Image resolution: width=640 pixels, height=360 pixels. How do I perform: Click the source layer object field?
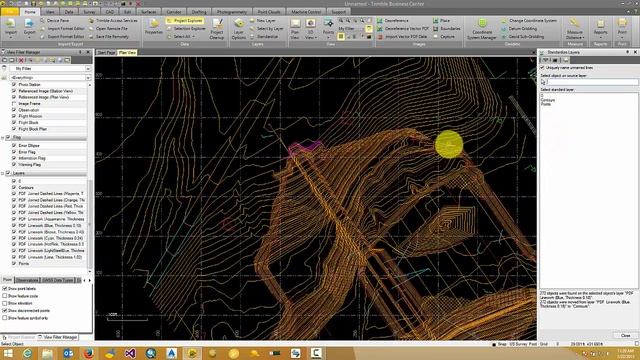(x=592, y=82)
